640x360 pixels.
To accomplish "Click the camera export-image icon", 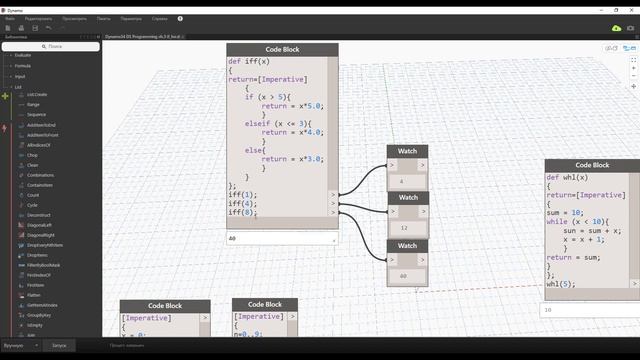I will pos(631,28).
